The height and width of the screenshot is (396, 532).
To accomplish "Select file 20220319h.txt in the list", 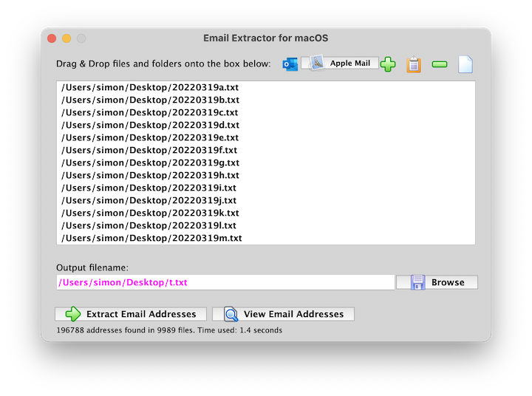I will coord(266,175).
